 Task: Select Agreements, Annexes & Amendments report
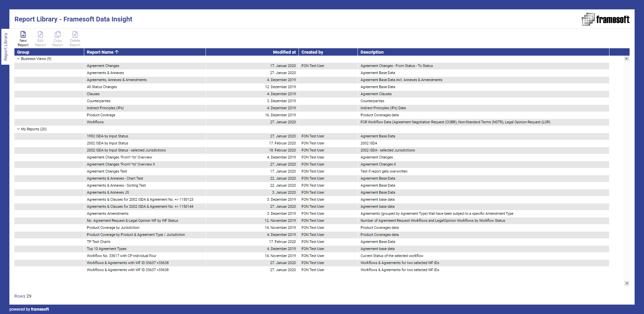pos(117,80)
